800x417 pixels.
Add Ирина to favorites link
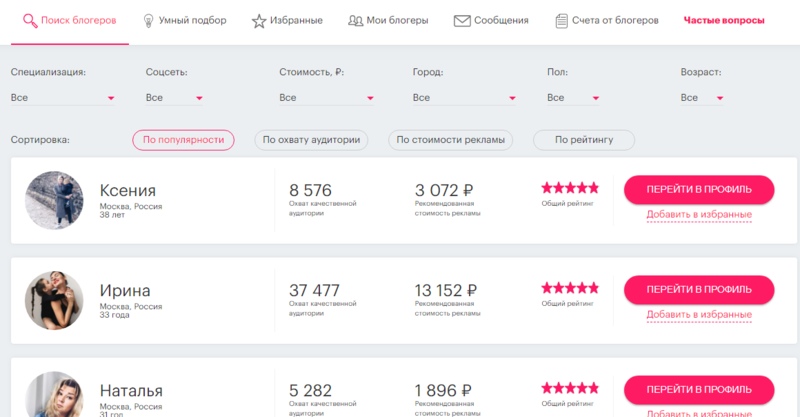[699, 315]
